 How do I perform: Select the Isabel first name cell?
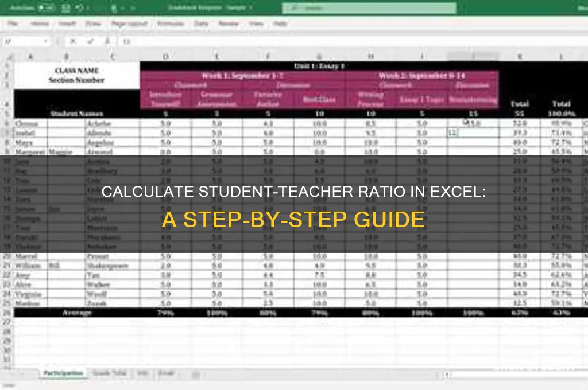click(31, 133)
